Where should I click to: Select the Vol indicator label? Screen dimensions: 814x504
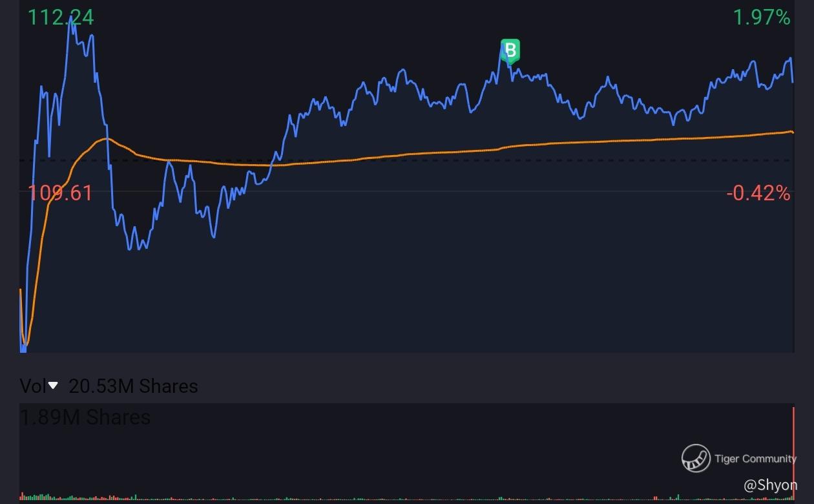pos(32,386)
